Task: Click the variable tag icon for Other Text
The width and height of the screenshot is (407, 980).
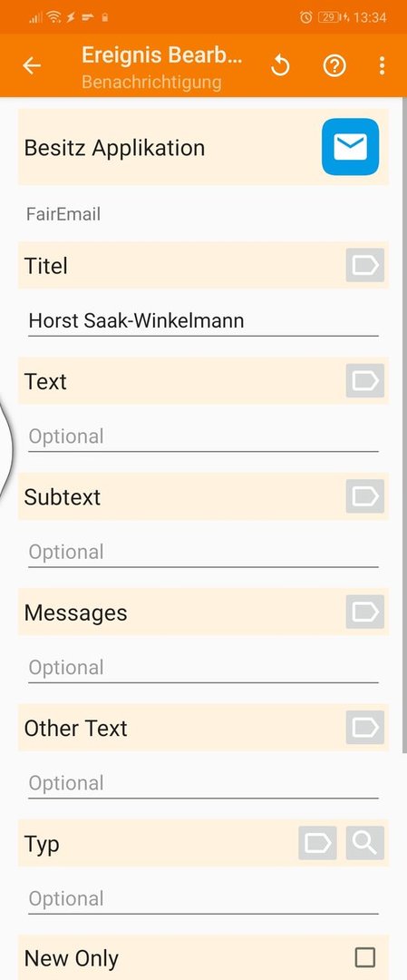Action: pos(365,728)
